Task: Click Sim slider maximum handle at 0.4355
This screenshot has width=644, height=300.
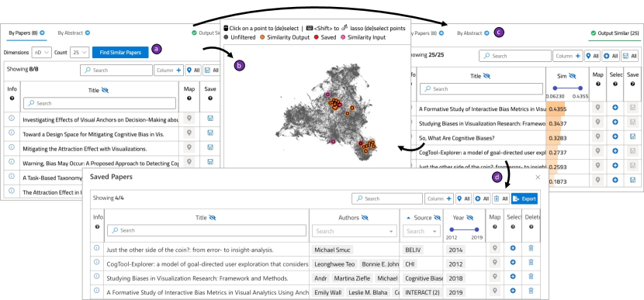Action: [x=580, y=88]
